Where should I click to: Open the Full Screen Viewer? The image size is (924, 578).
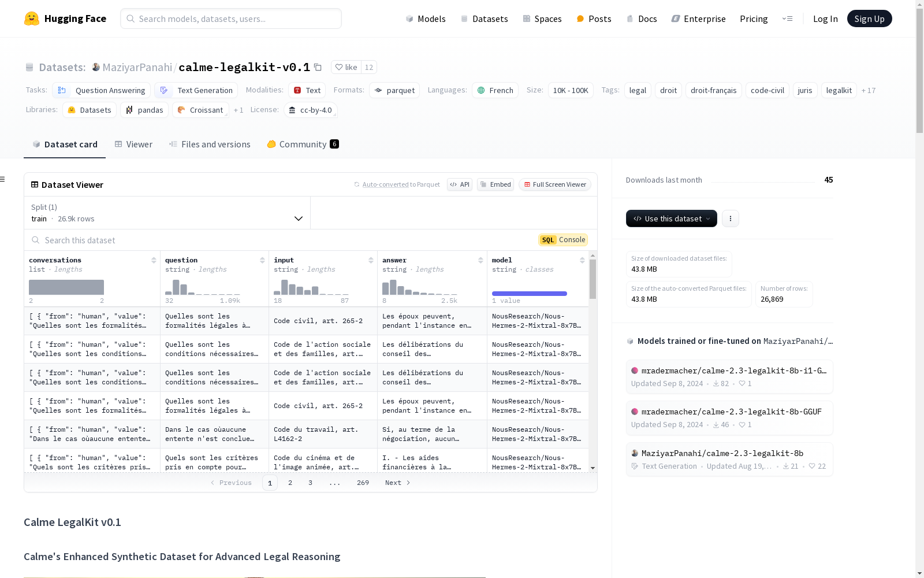tap(555, 184)
